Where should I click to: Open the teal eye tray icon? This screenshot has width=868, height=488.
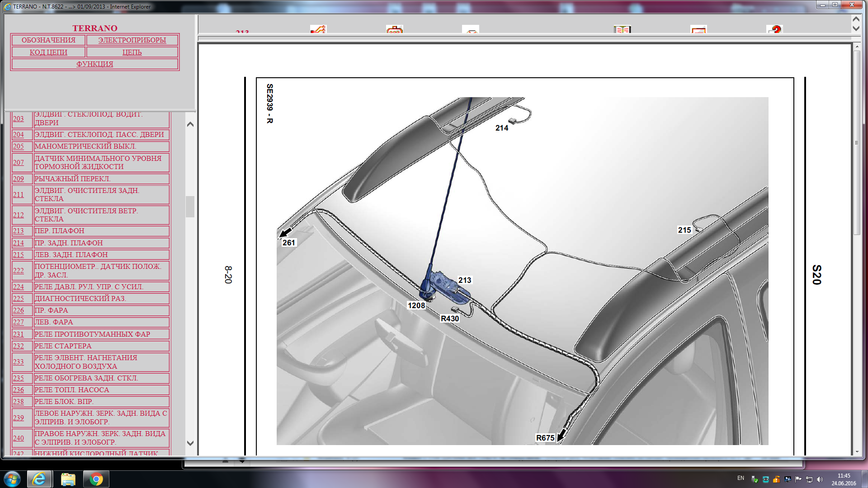pos(765,479)
